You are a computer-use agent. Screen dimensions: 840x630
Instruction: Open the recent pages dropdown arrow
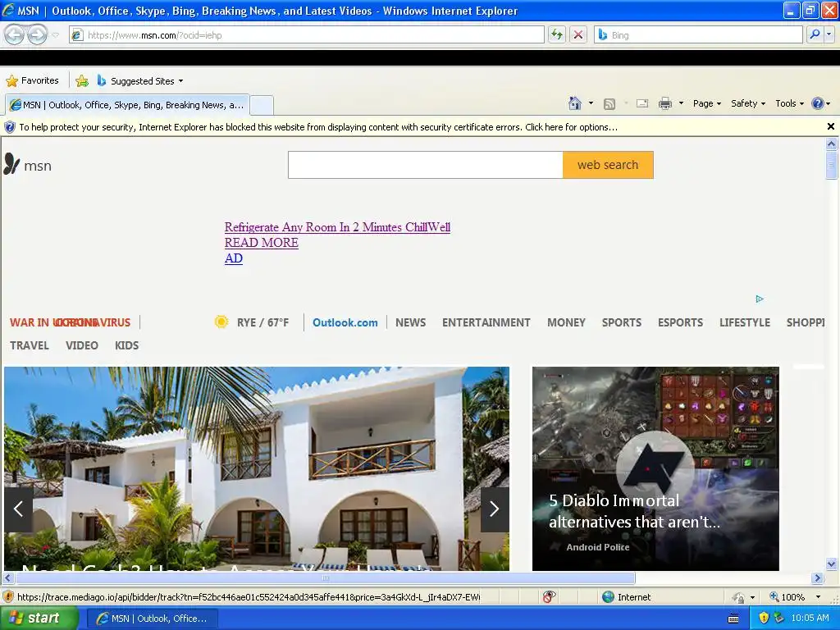pos(55,35)
